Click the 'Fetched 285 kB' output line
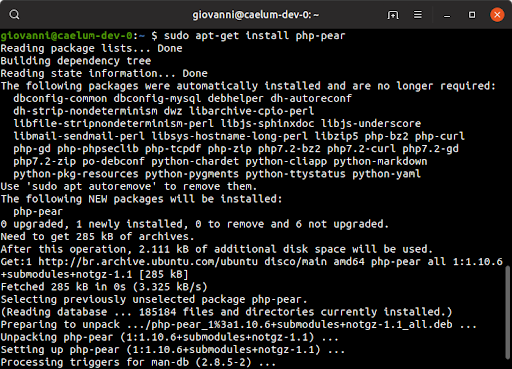The image size is (512, 369). click(x=104, y=287)
